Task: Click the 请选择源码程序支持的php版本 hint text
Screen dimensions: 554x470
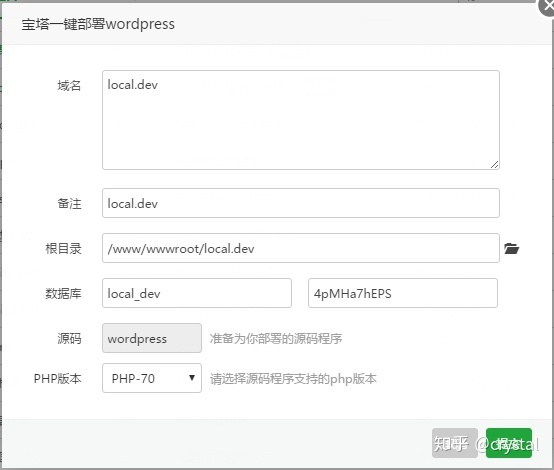Action: tap(293, 379)
